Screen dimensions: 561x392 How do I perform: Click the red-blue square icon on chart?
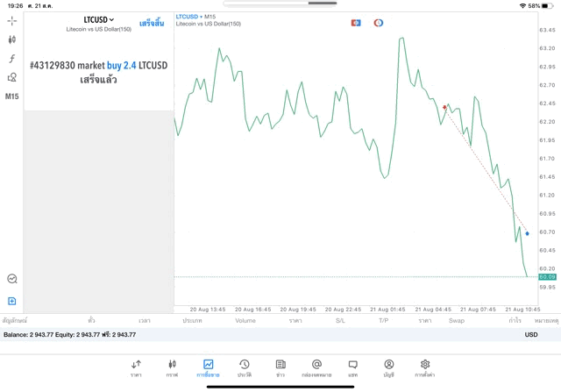[356, 23]
